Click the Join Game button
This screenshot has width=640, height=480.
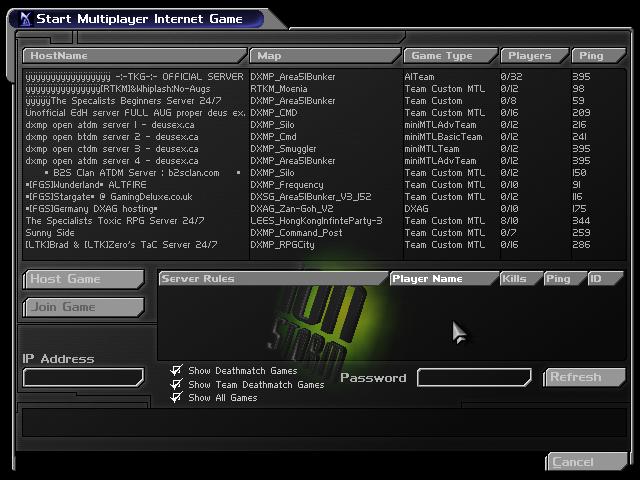pyautogui.click(x=84, y=307)
